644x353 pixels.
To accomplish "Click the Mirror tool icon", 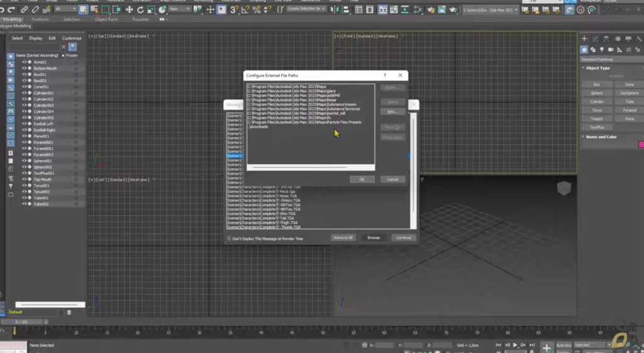I will point(335,9).
